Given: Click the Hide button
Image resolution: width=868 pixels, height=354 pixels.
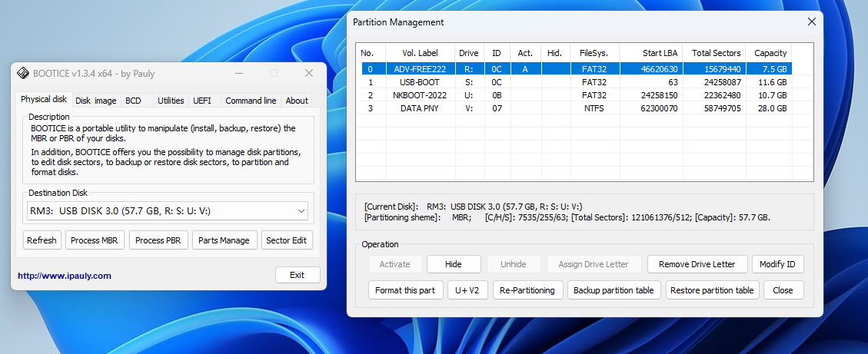Looking at the screenshot, I should point(454,264).
